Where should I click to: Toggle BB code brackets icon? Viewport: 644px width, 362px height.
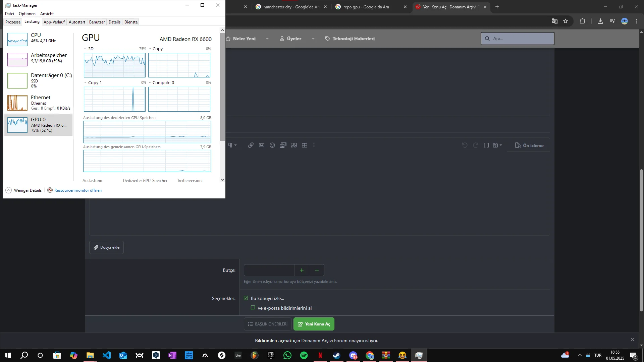click(486, 145)
